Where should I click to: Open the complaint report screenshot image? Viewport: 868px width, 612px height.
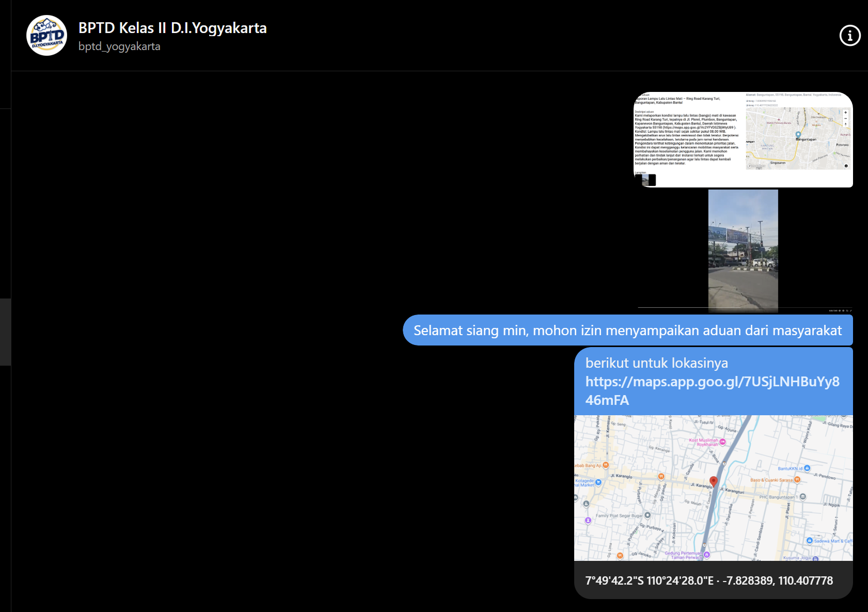(743, 139)
